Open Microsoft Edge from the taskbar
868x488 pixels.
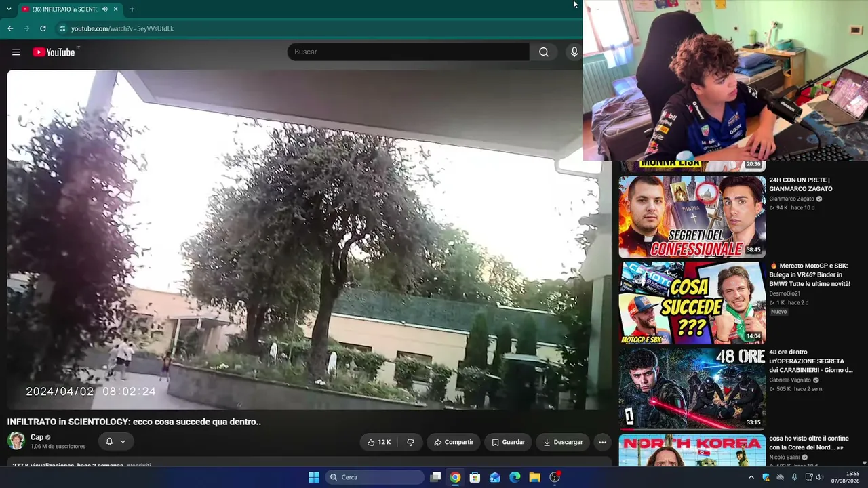(515, 477)
